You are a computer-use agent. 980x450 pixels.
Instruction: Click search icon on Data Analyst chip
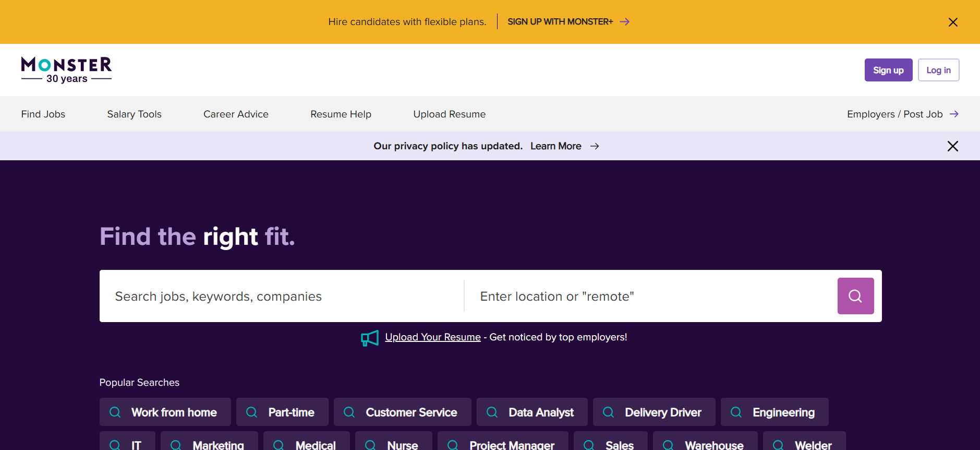tap(492, 412)
